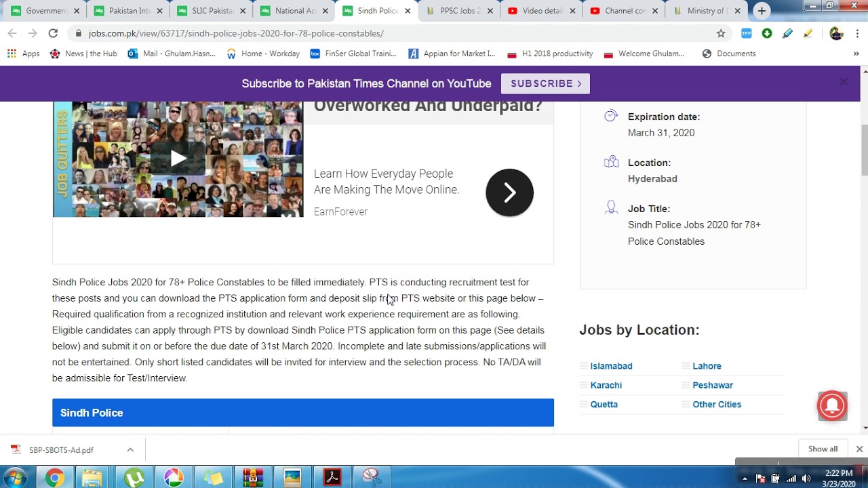This screenshot has width=868, height=488.
Task: Open the Appian for Market bookmark
Action: click(452, 54)
